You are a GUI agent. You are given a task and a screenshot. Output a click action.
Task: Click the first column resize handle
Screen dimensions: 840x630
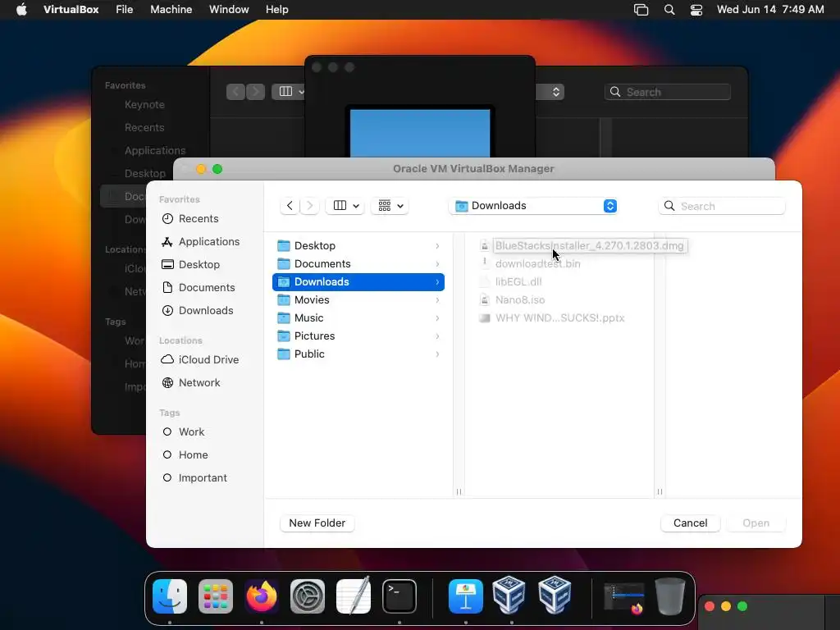tap(459, 492)
